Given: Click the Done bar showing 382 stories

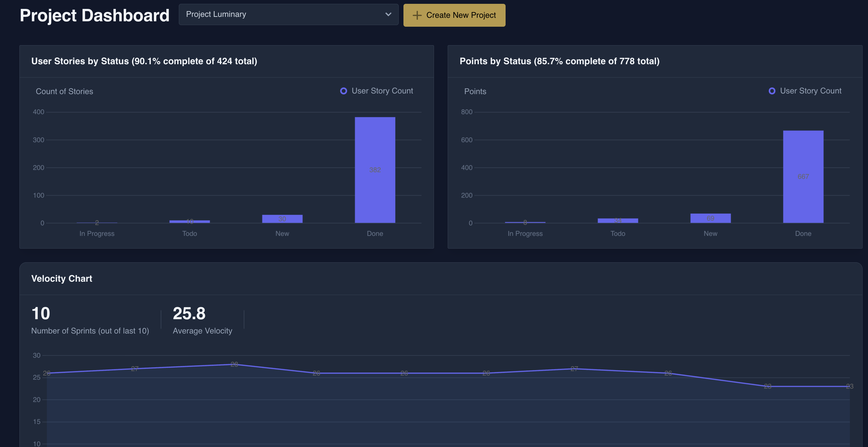Looking at the screenshot, I should pyautogui.click(x=375, y=170).
